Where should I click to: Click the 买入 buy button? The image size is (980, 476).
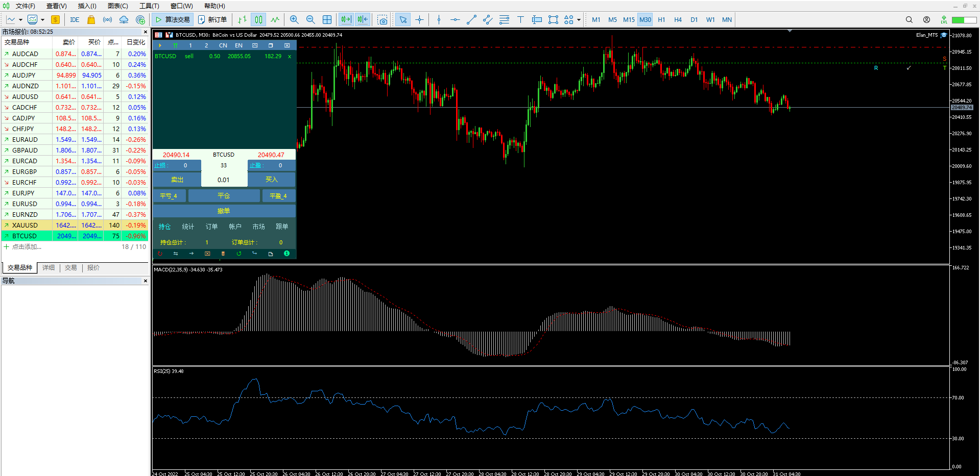click(x=272, y=180)
